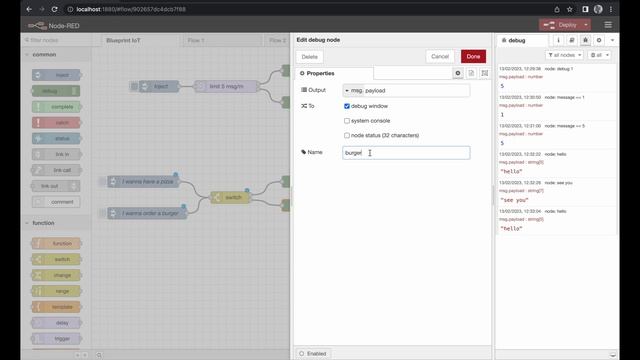Enable the system console checkbox
The height and width of the screenshot is (360, 640).
(x=347, y=121)
